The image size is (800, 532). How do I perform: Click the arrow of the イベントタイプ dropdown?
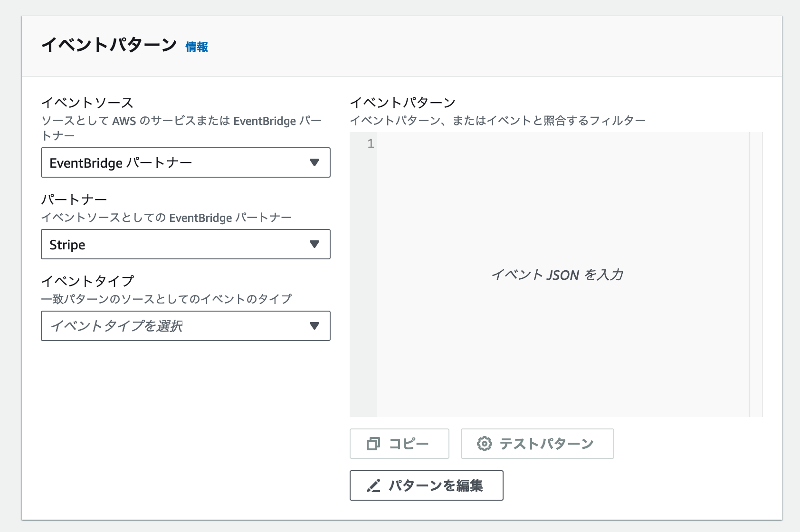pos(314,326)
